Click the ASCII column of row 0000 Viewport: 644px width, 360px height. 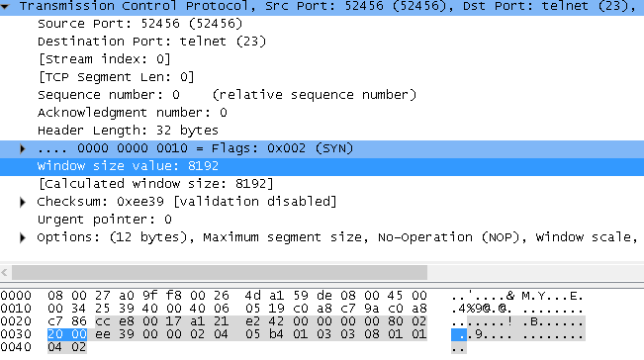coord(517,296)
